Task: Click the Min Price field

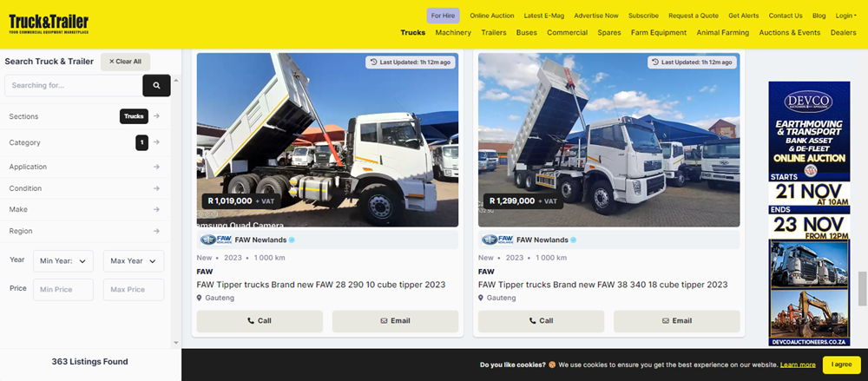Action: (63, 290)
